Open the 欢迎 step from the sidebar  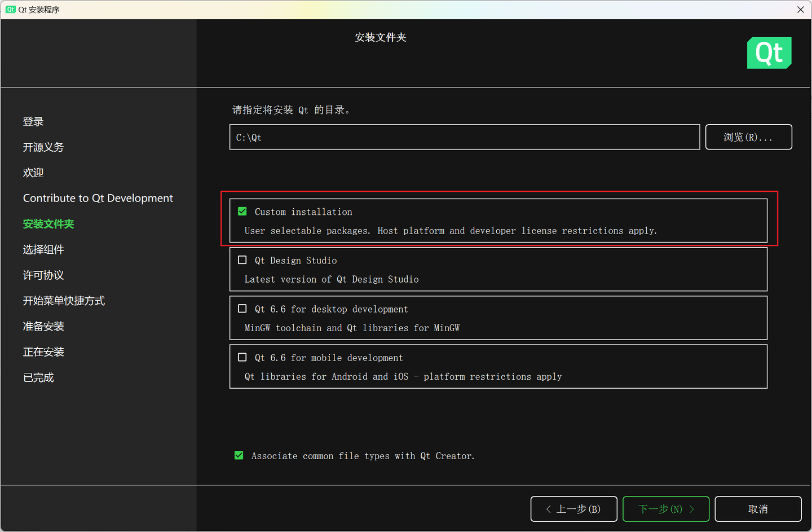coord(33,172)
